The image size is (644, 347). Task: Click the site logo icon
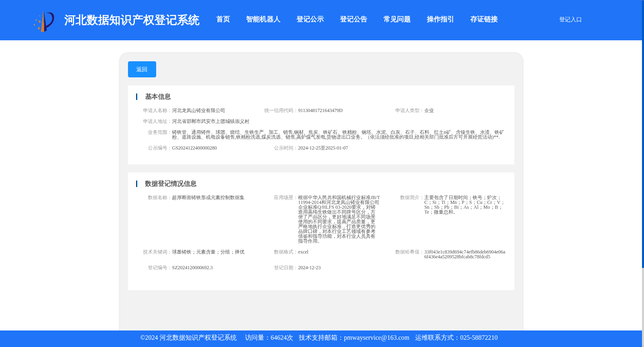pyautogui.click(x=44, y=21)
